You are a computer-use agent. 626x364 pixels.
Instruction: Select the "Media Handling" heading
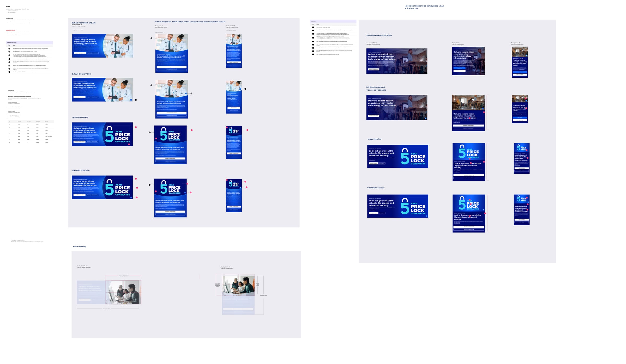click(79, 246)
